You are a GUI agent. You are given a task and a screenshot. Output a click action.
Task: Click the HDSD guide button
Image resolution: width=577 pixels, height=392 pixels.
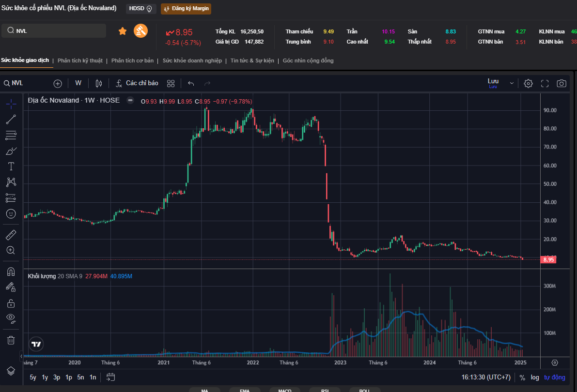point(140,8)
